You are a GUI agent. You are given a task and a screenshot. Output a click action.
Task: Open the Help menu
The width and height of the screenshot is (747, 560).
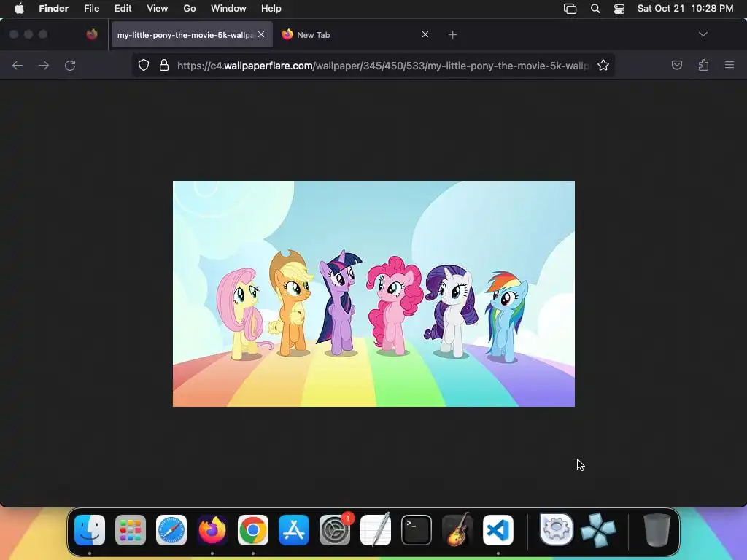[x=271, y=9]
